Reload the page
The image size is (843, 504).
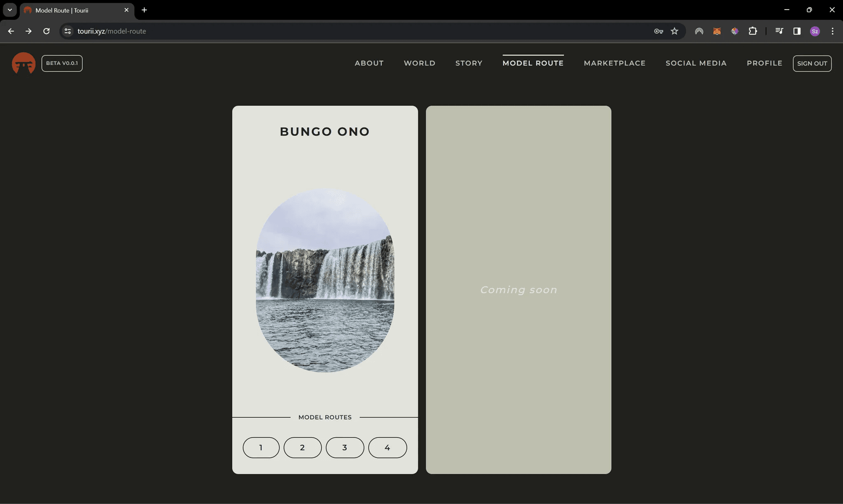[x=46, y=31]
